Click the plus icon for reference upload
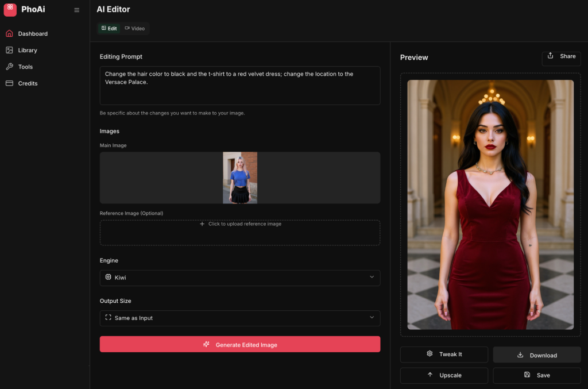 (x=202, y=224)
